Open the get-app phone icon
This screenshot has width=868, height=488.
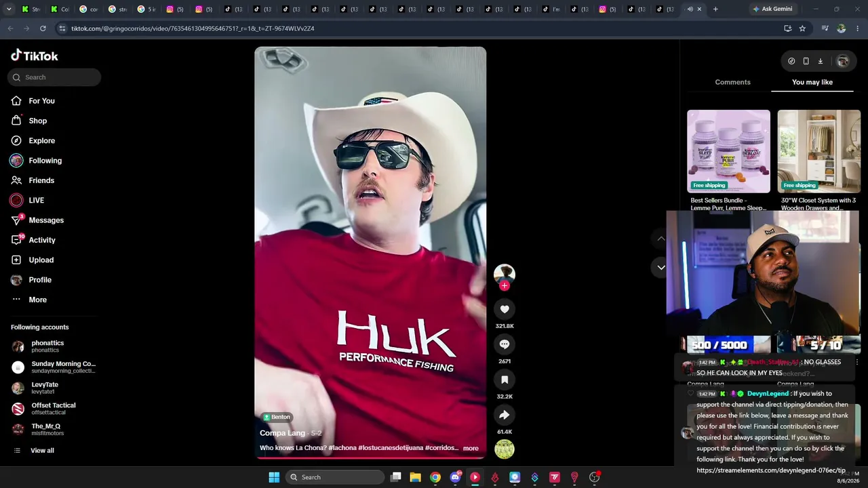coord(806,61)
